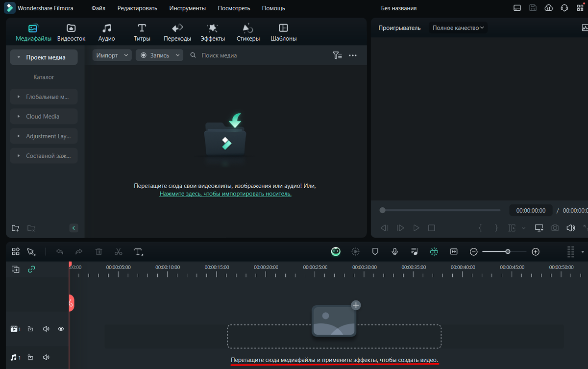Click the Stop button in player
Screen dimensions: 588x369
[432, 228]
